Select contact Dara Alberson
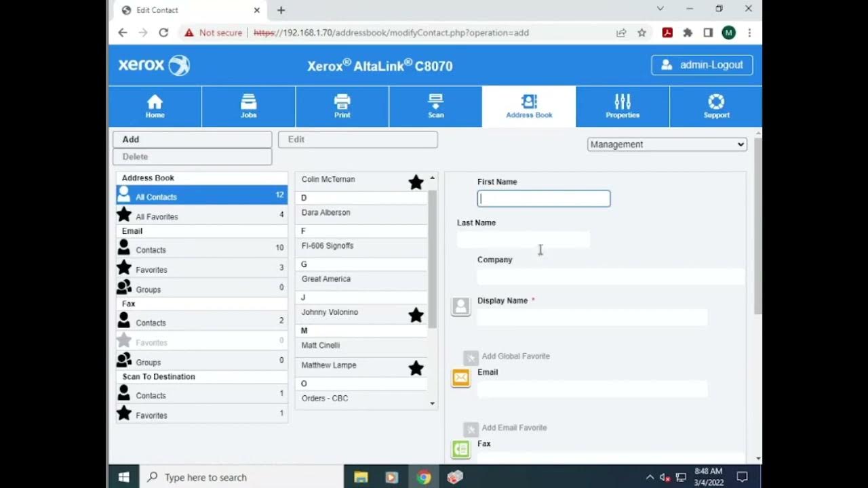This screenshot has width=868, height=488. click(x=326, y=213)
